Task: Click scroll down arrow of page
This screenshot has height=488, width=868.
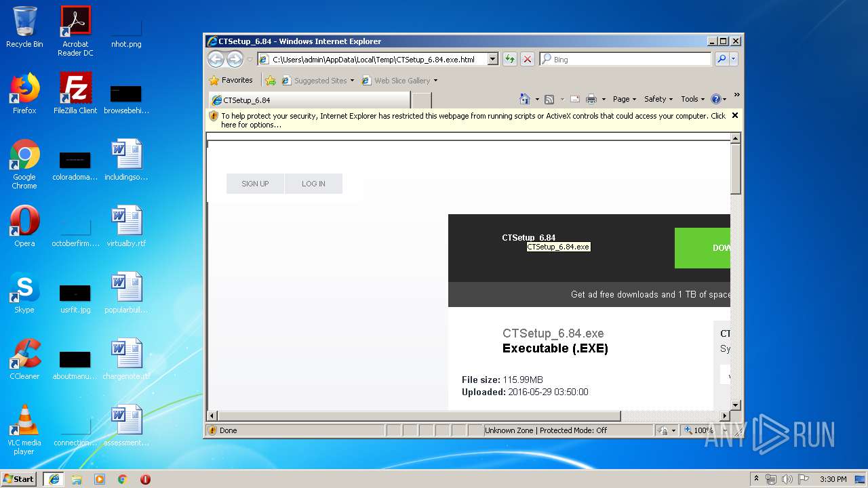Action: pyautogui.click(x=735, y=405)
